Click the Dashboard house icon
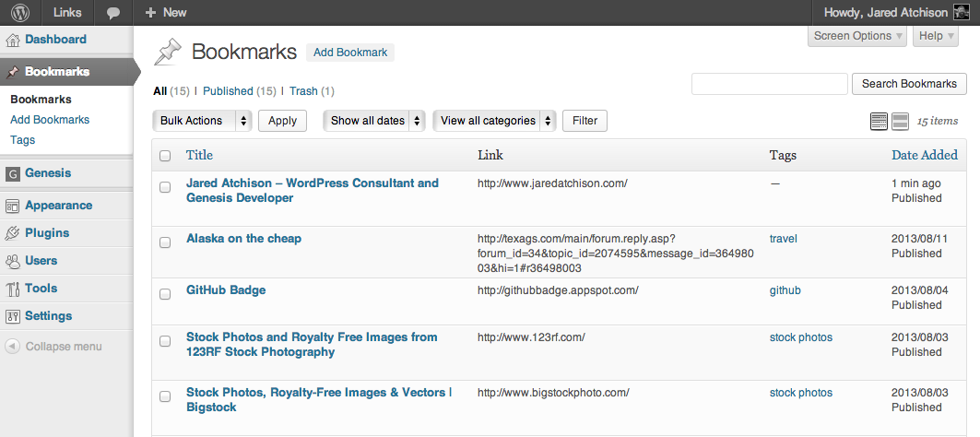The image size is (980, 437). click(x=13, y=40)
